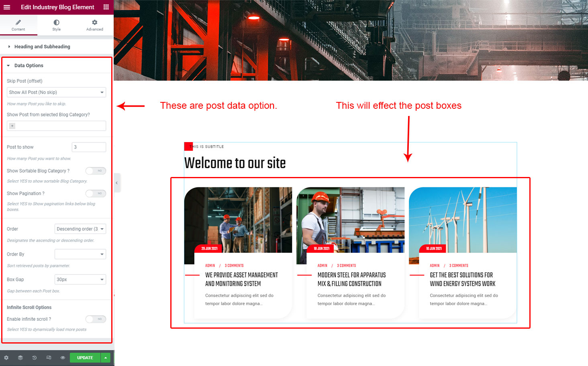This screenshot has width=588, height=366.
Task: Switch to the Advanced tab
Action: pyautogui.click(x=94, y=25)
